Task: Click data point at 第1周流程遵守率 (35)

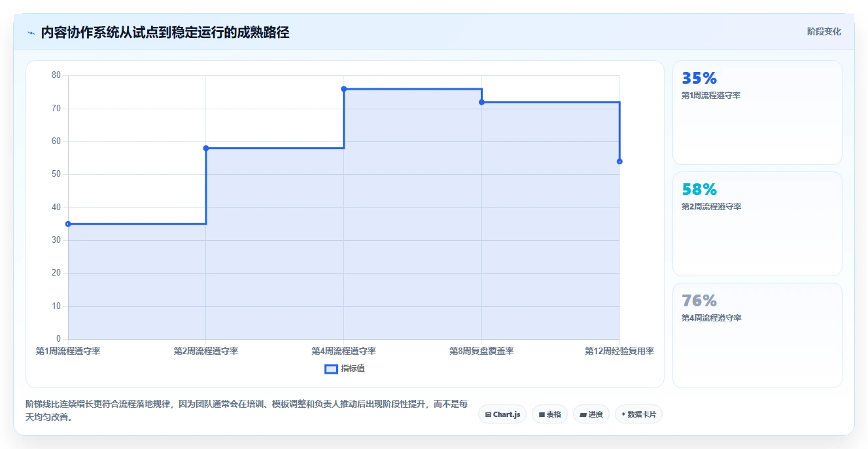Action: pos(68,224)
